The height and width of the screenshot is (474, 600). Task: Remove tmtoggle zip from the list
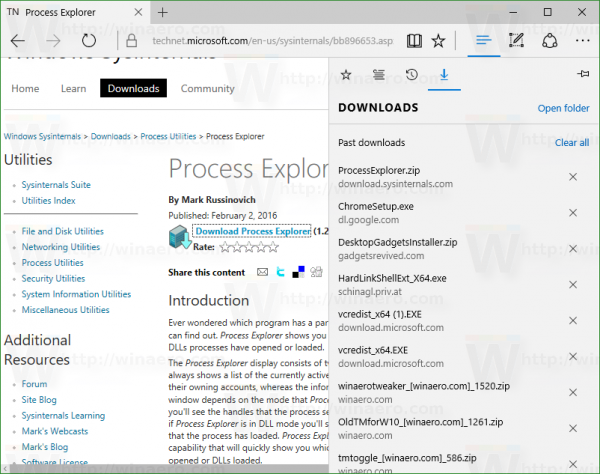tap(573, 464)
